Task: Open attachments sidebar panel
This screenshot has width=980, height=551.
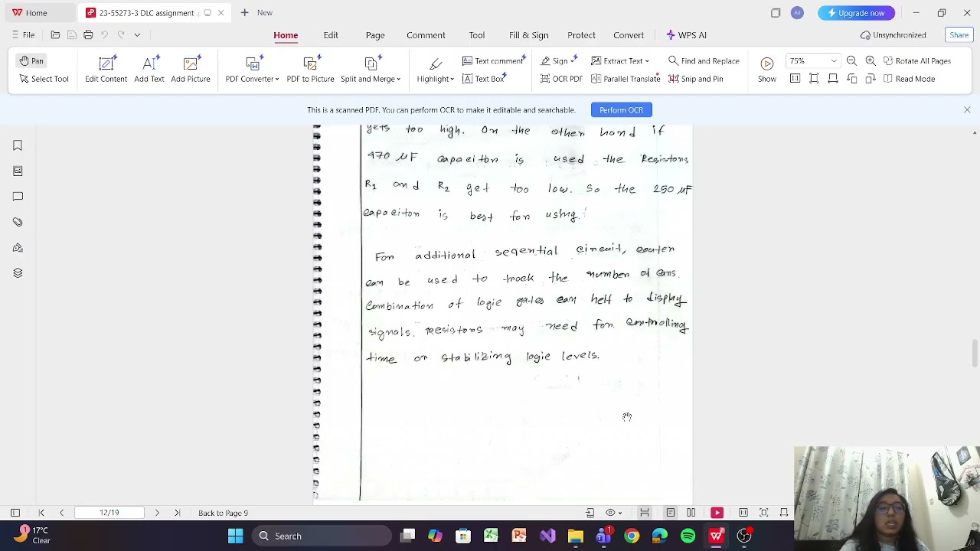Action: [18, 222]
